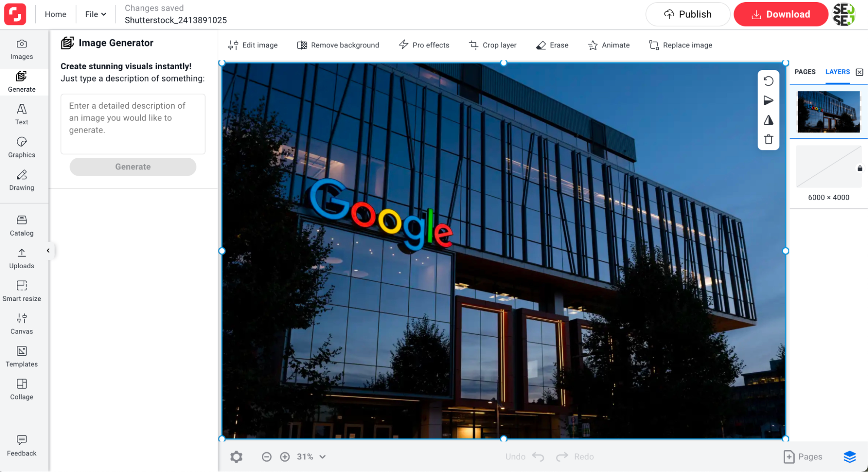Click the canvas settings gear icon

236,456
